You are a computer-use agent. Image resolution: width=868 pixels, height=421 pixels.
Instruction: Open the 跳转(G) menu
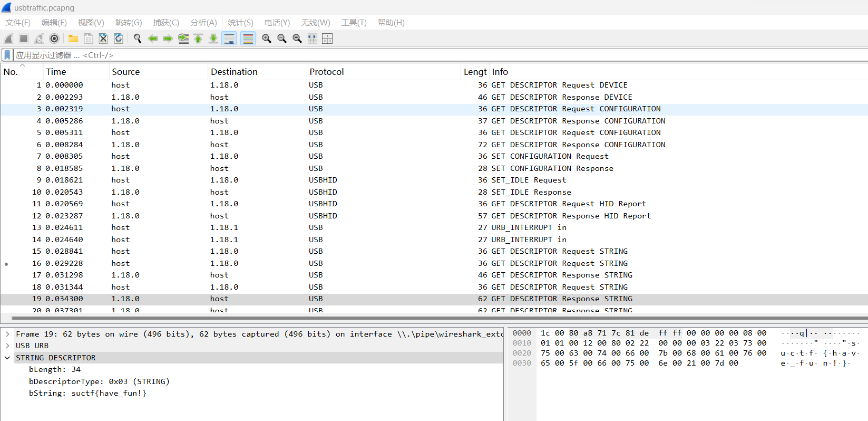coord(129,23)
